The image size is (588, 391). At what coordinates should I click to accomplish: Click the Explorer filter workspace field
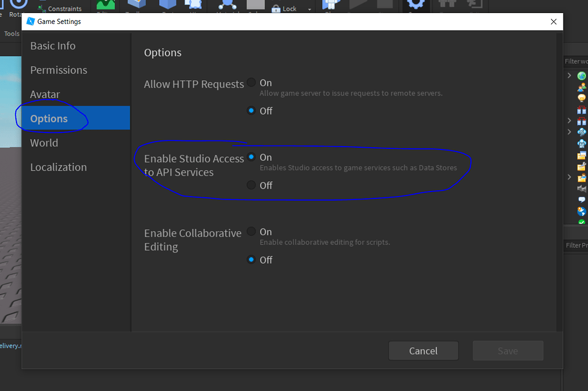[576, 61]
